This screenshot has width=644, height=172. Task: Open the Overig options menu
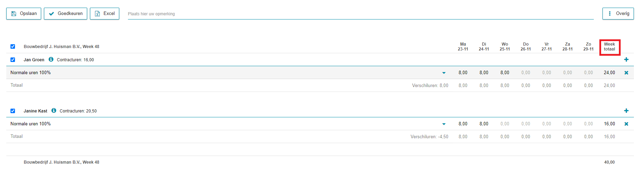[618, 14]
